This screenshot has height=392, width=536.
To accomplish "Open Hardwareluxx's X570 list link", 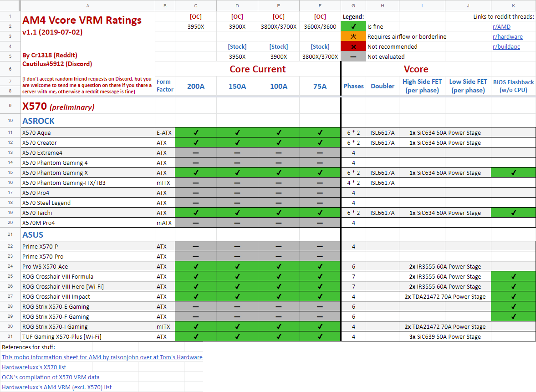I will pyautogui.click(x=34, y=367).
